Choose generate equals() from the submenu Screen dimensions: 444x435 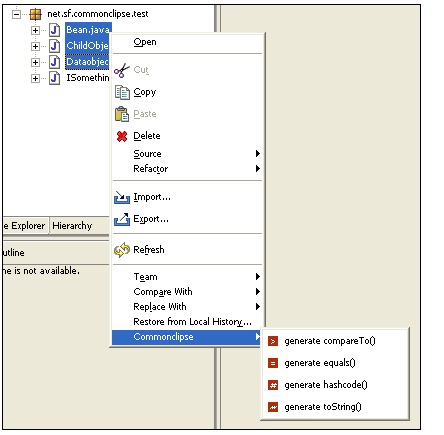point(336,363)
